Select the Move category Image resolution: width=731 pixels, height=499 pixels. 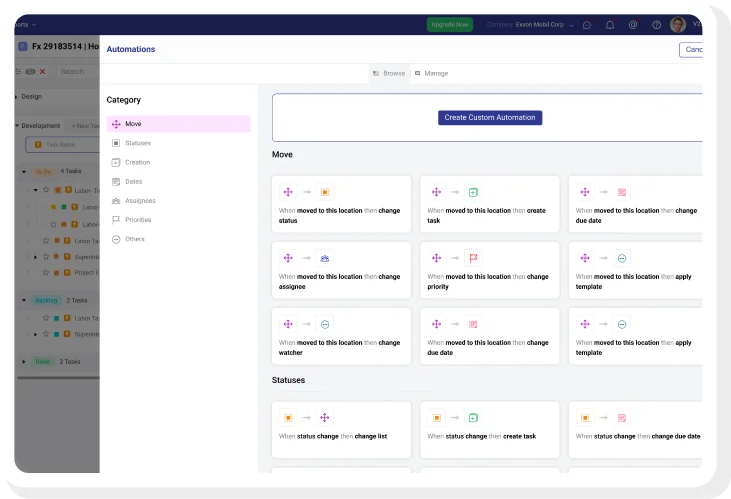(179, 124)
